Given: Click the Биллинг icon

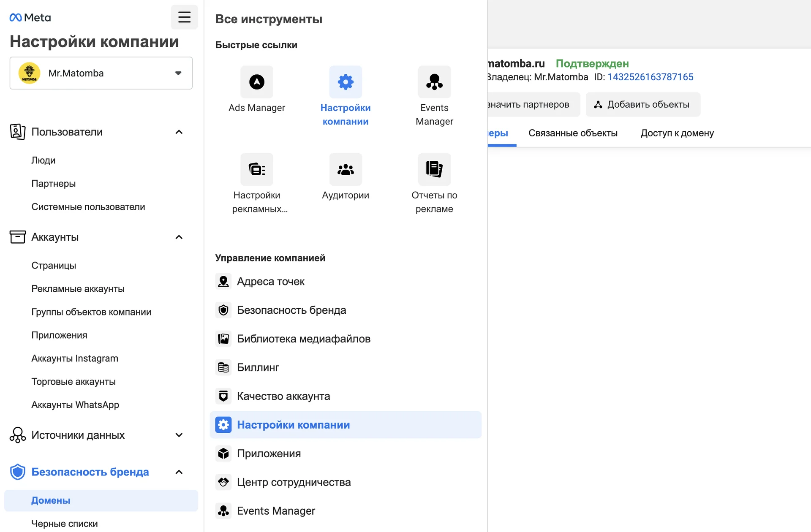Looking at the screenshot, I should (x=223, y=367).
